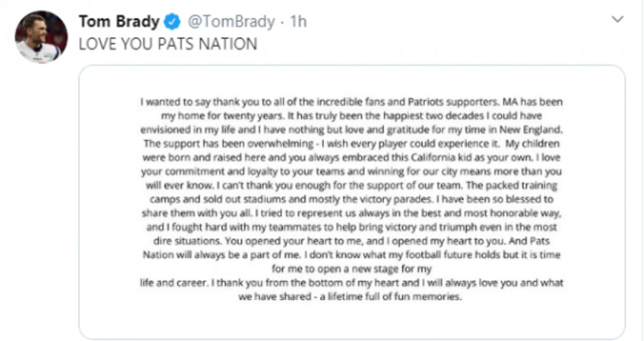The height and width of the screenshot is (341, 644).
Task: Click "life and career" in the letter
Action: pos(174,283)
